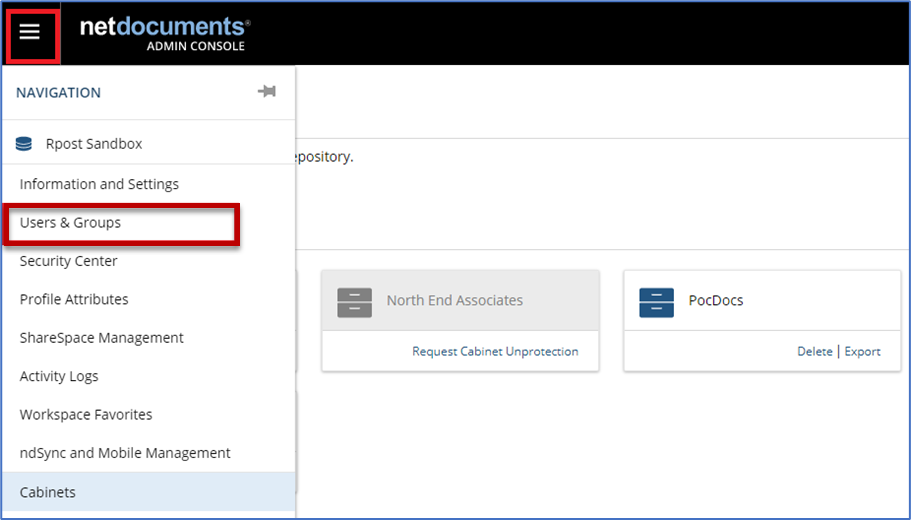Click the Rpost Sandbox database icon

click(x=24, y=144)
